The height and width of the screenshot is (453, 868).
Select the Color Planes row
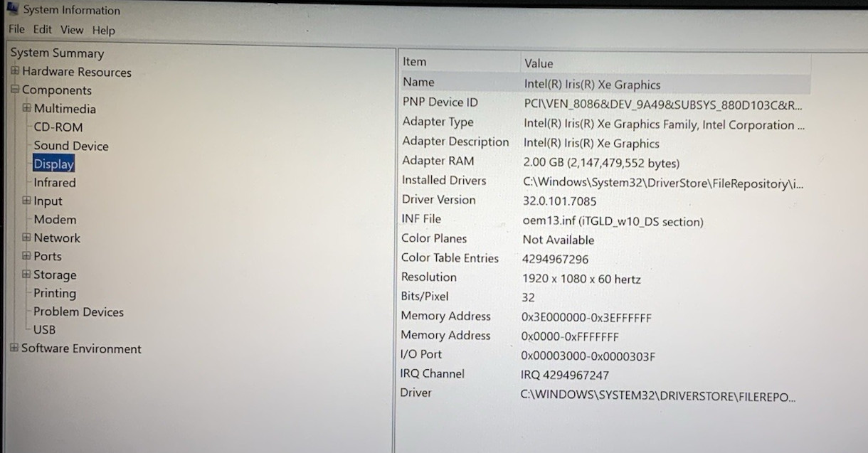click(605, 239)
